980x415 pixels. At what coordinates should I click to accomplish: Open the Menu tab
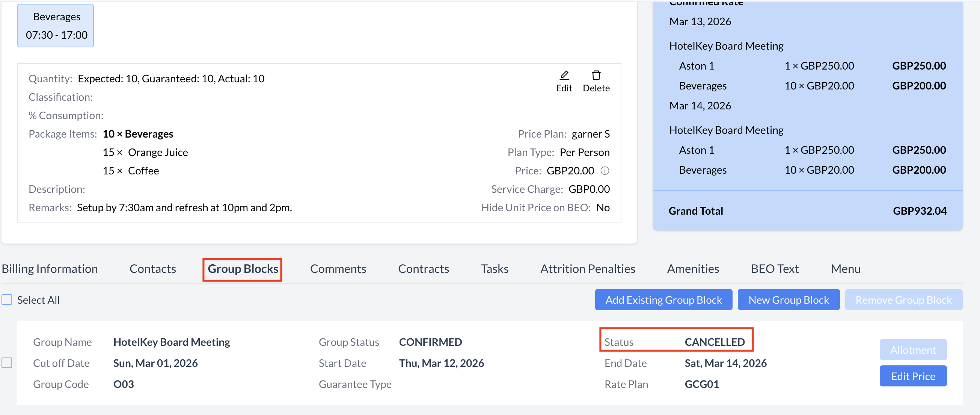845,269
